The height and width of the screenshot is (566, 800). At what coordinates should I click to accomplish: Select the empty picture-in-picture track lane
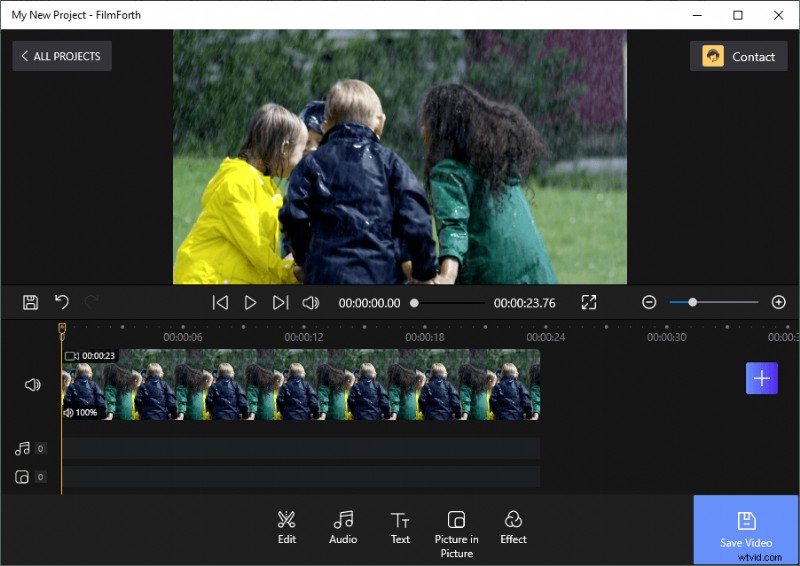click(x=301, y=477)
